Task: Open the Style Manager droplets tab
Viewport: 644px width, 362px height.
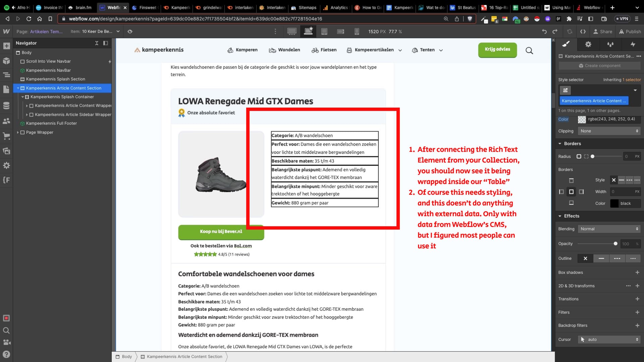Action: click(610, 44)
